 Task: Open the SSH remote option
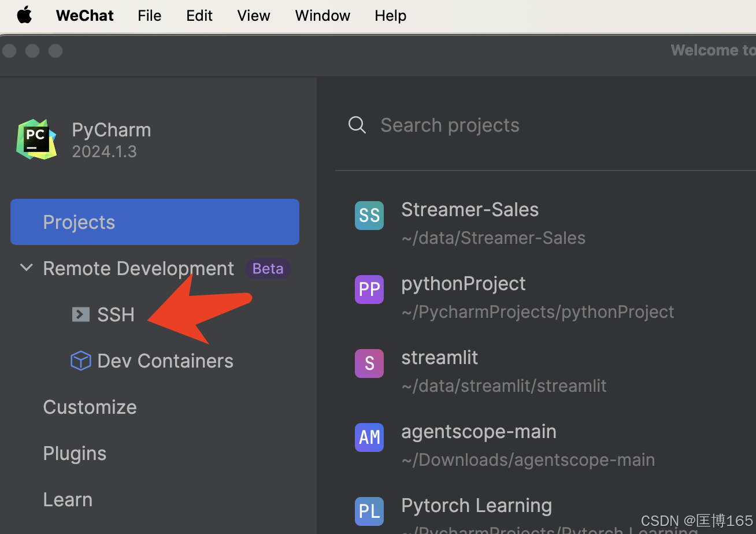(x=116, y=314)
